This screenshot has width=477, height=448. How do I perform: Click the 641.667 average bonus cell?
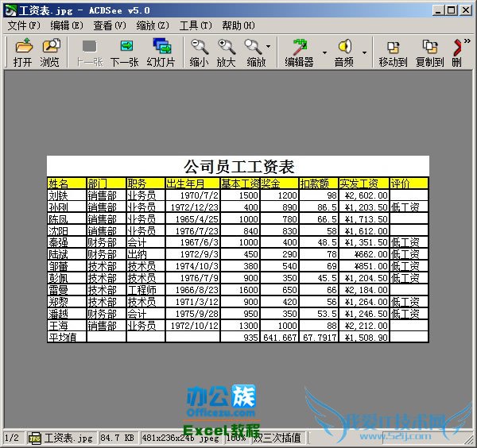(x=279, y=337)
